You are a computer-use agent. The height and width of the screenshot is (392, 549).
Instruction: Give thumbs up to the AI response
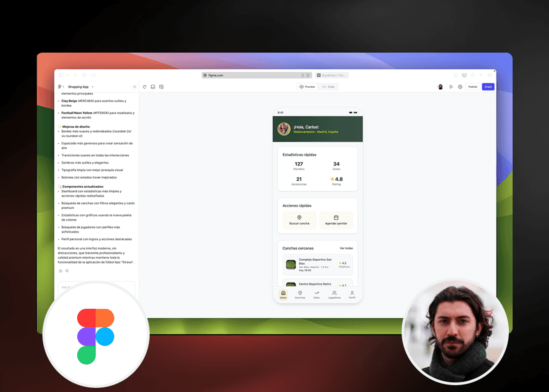[61, 271]
